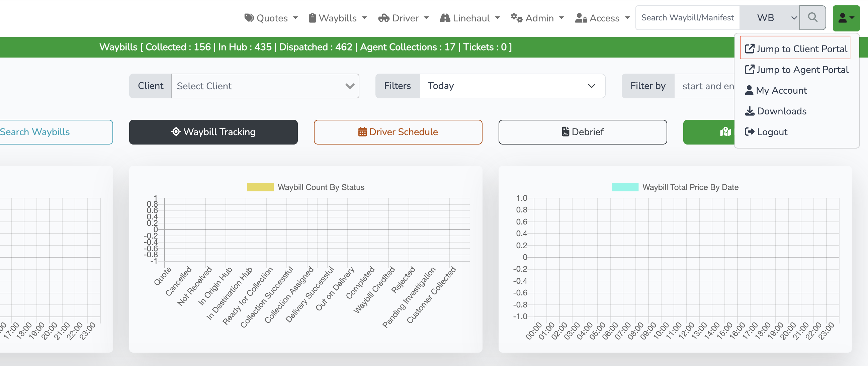Image resolution: width=868 pixels, height=366 pixels.
Task: Click the Driver truck icon
Action: tap(383, 18)
